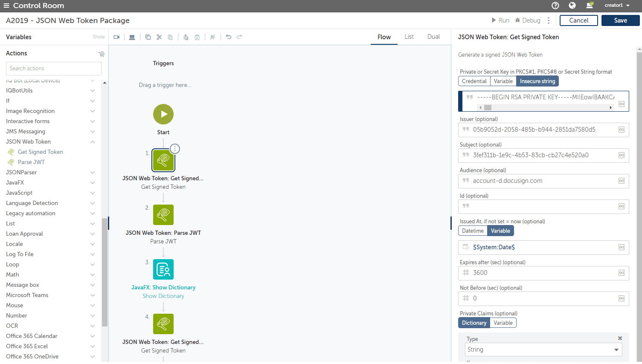Screen dimensions: 642x364
Task: Select the JavaFX Show Dictionary step icon
Action: tap(163, 269)
